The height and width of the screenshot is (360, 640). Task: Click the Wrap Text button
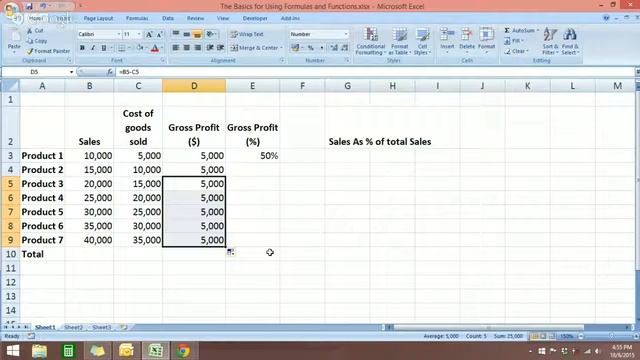pos(247,34)
